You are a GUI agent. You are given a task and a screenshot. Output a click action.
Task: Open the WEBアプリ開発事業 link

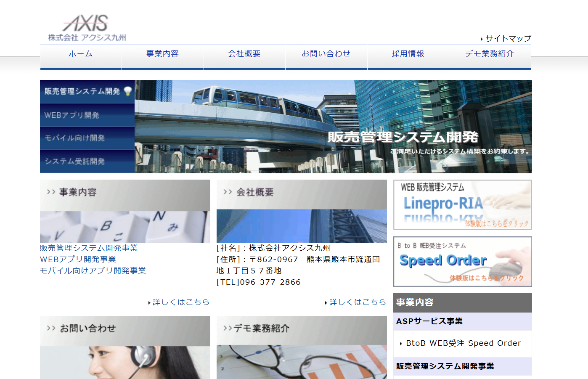[x=78, y=260]
